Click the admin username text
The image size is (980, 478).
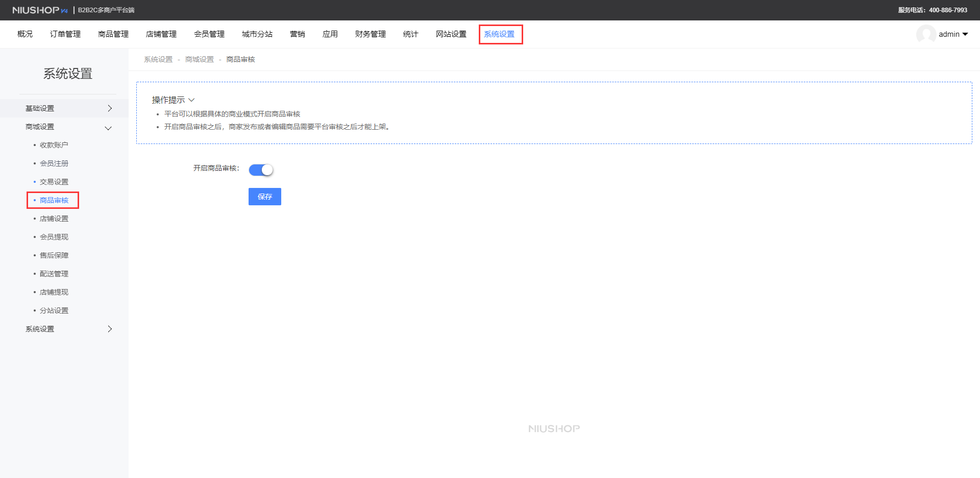tap(949, 34)
